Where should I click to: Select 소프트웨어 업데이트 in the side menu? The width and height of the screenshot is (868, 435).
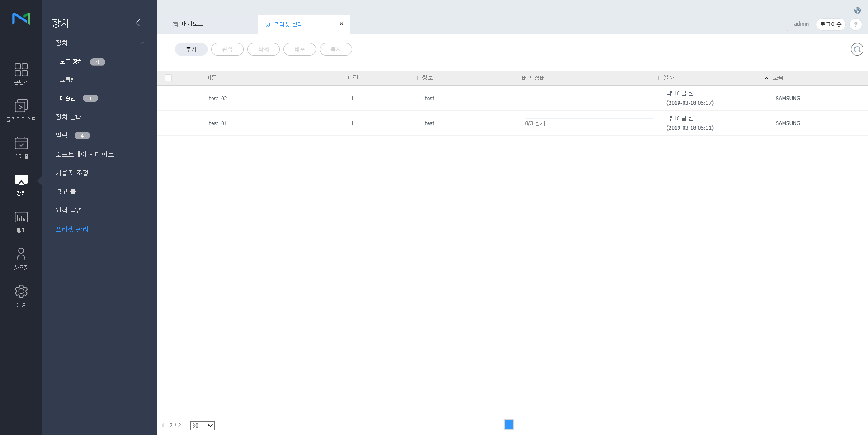[85, 155]
